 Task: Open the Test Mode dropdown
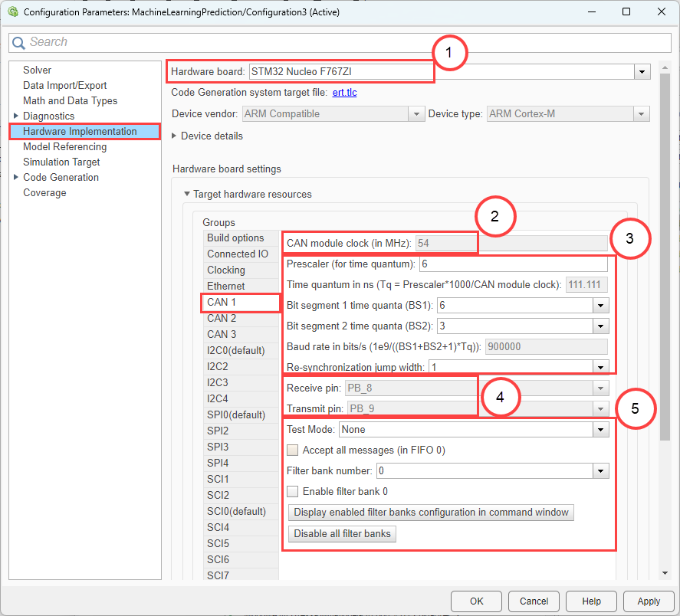pos(600,430)
